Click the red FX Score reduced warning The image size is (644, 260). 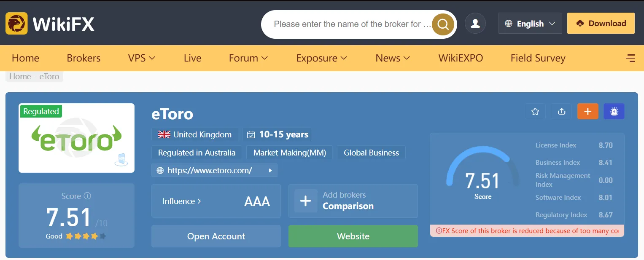(527, 231)
